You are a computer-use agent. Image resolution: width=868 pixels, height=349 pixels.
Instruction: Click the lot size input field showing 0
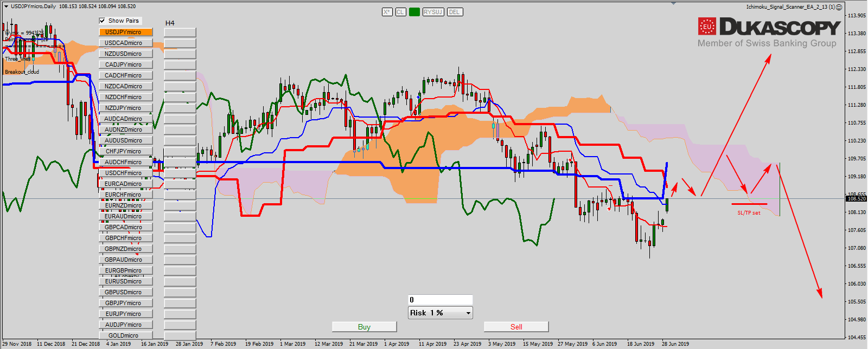pyautogui.click(x=440, y=300)
